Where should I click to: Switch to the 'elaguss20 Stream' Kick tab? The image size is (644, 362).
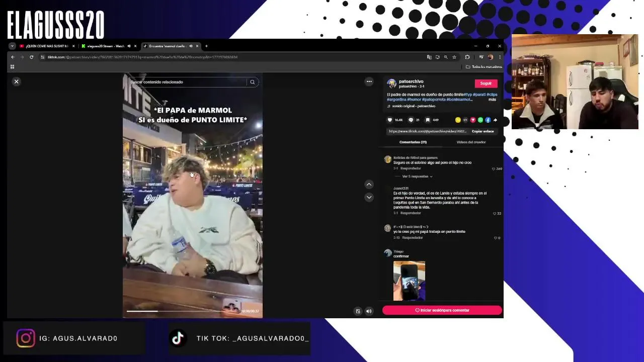[105, 46]
